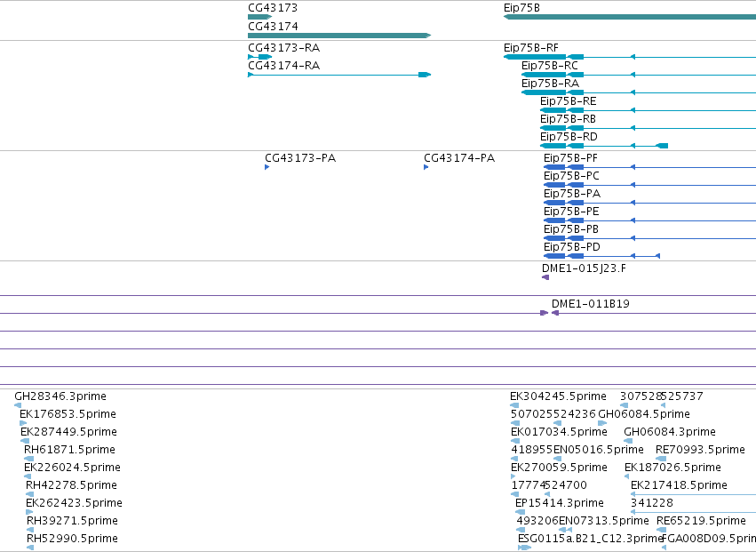This screenshot has width=756, height=552.
Task: Open the Eip75B-RA transcript label
Action: pyautogui.click(x=550, y=84)
